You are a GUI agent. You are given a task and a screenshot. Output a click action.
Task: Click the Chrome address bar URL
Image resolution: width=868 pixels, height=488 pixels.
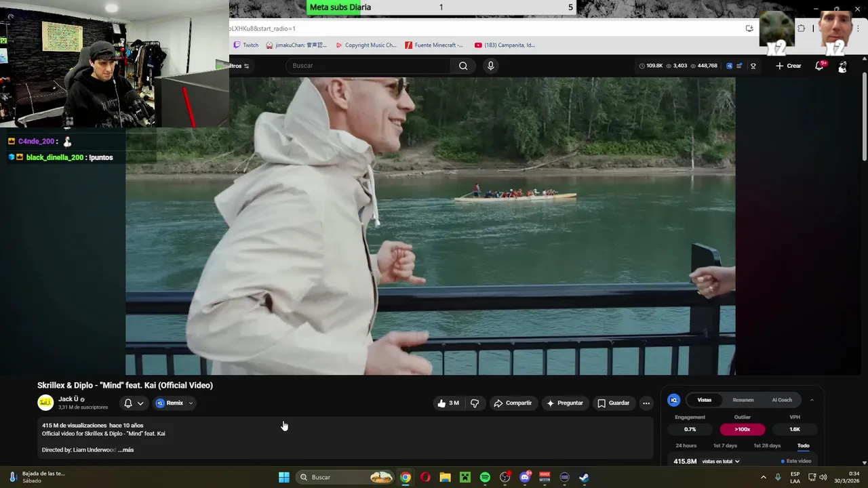coord(262,28)
